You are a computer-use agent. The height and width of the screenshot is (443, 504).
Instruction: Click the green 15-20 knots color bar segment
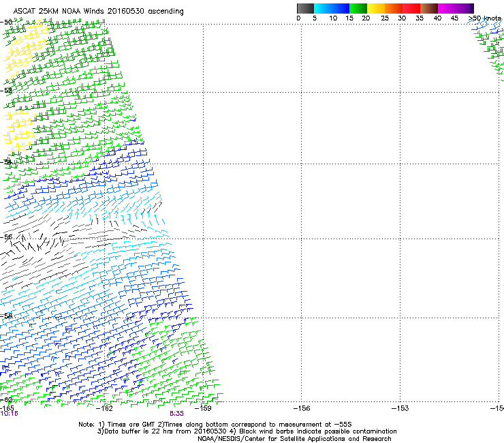coord(358,8)
